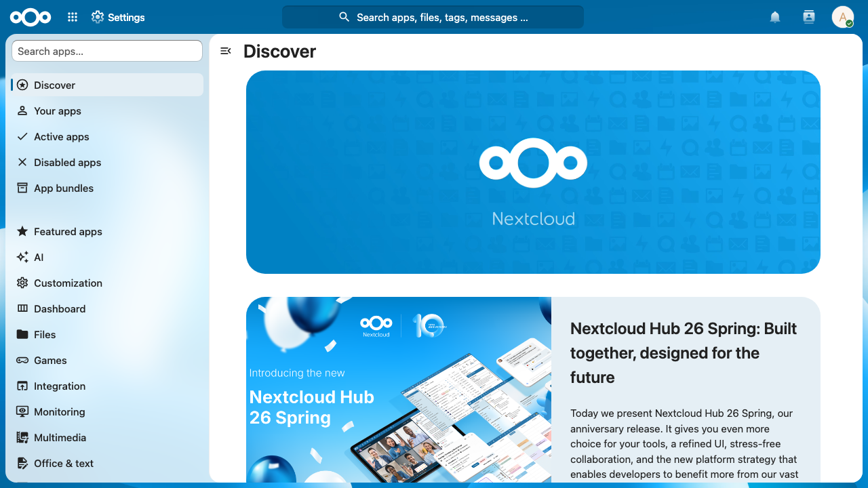The image size is (868, 488).
Task: Open the user avatar menu
Action: (843, 17)
